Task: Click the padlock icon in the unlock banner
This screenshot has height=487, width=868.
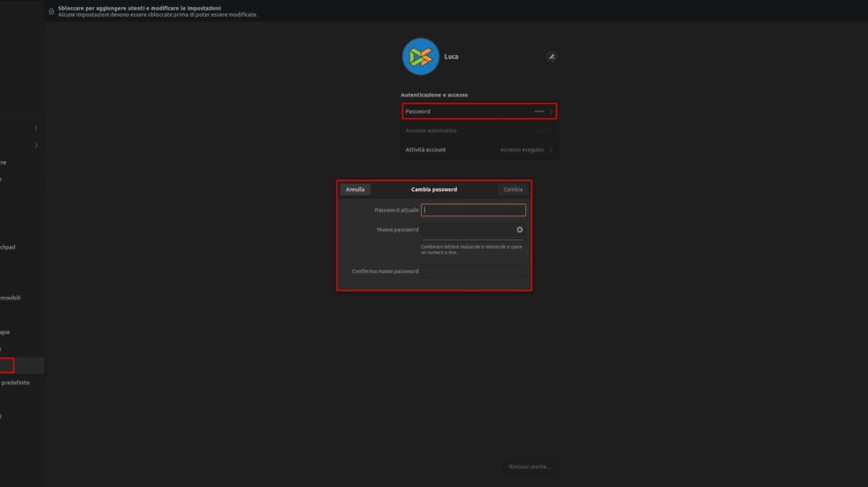Action: (x=51, y=11)
